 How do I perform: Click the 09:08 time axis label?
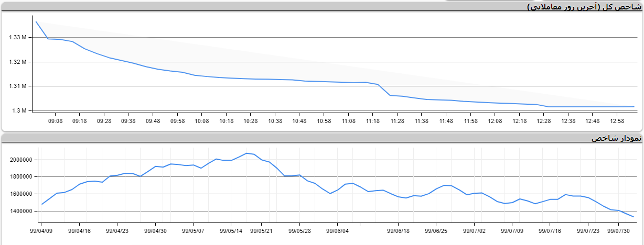tap(55, 121)
